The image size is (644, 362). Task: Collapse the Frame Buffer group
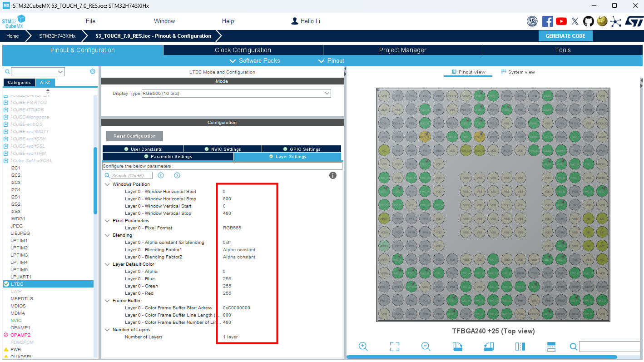tap(108, 301)
